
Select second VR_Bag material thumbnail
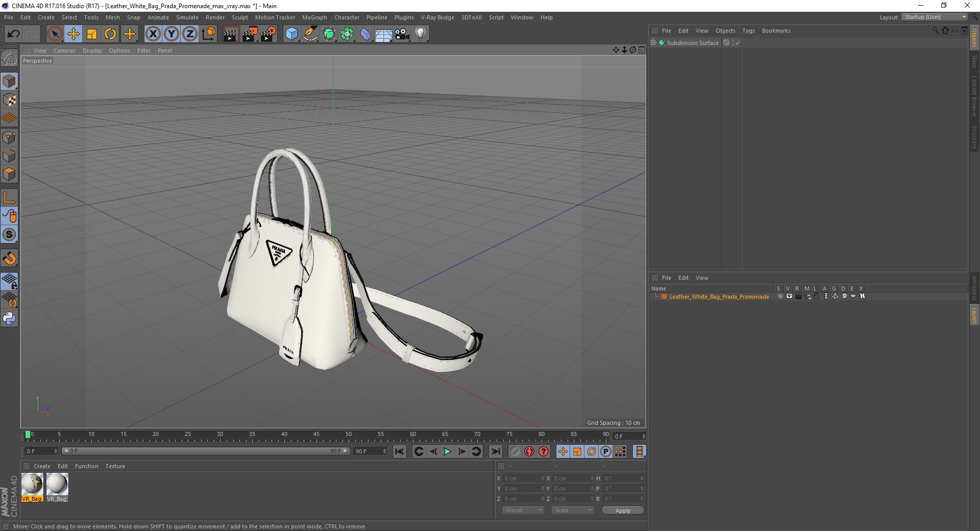[57, 488]
